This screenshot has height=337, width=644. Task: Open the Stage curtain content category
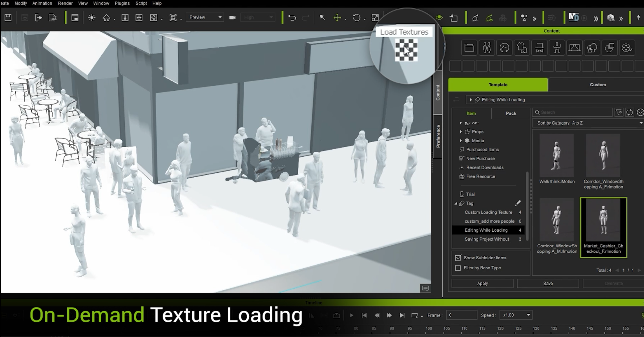pos(575,48)
